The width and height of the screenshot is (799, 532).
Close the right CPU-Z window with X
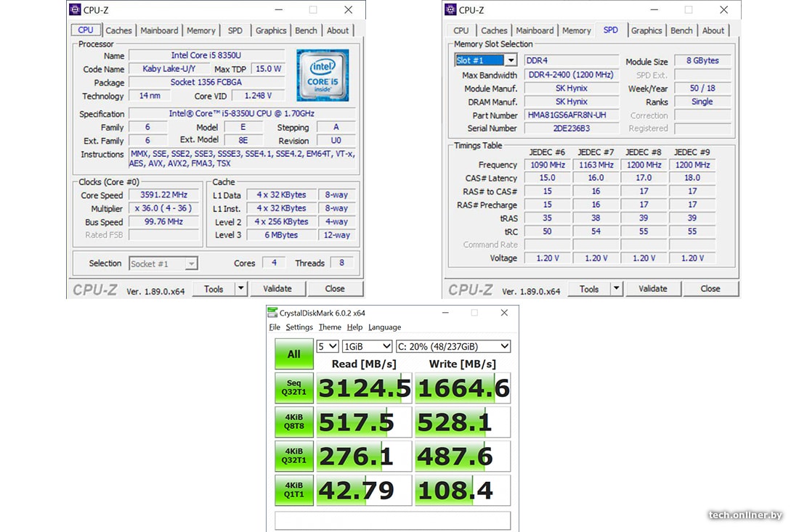[723, 9]
